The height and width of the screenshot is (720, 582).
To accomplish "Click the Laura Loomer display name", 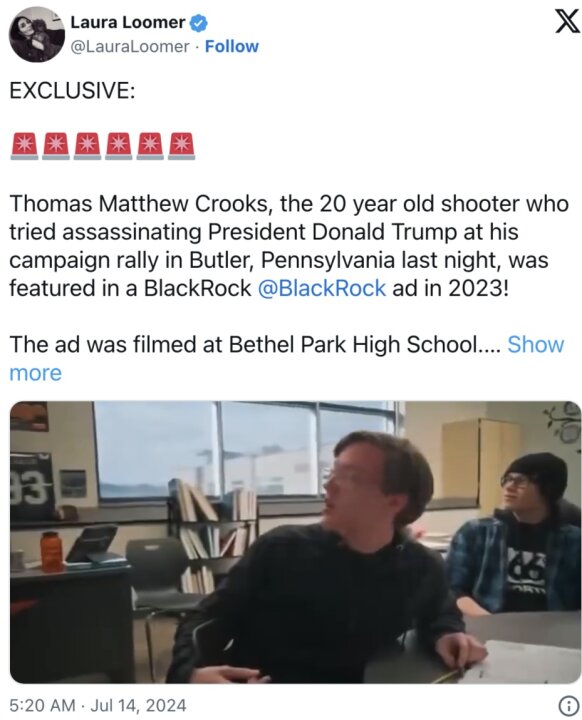I will click(128, 22).
